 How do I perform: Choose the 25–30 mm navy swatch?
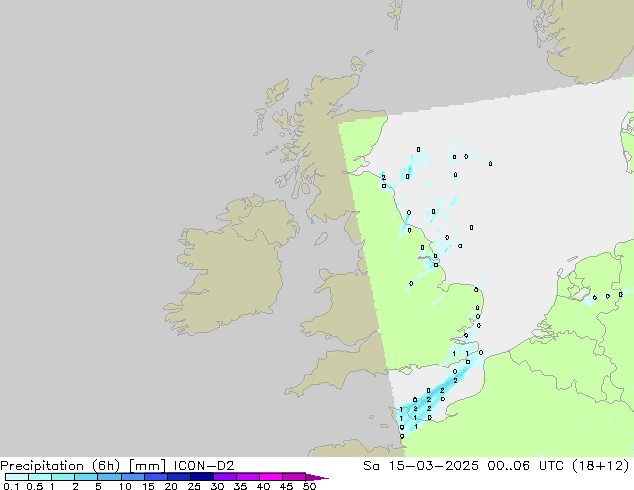[201, 477]
